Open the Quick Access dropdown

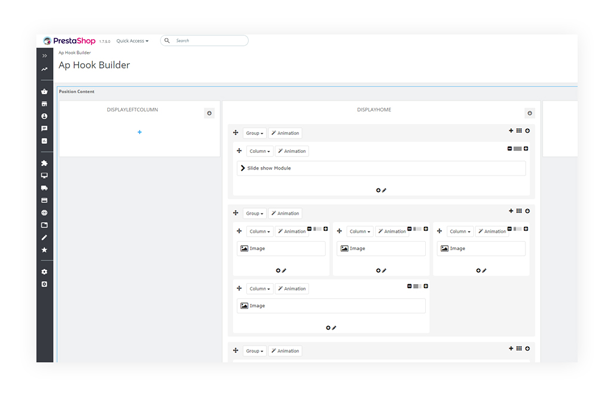tap(132, 41)
